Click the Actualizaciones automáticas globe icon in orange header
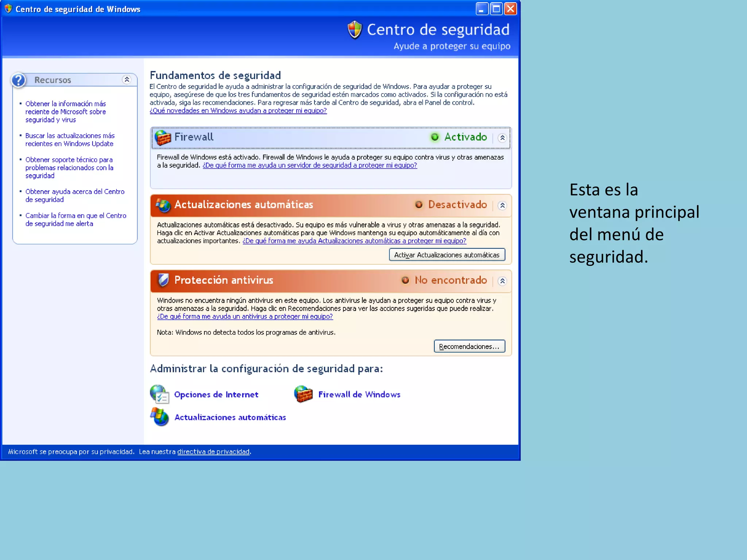This screenshot has height=560, width=747. click(163, 205)
